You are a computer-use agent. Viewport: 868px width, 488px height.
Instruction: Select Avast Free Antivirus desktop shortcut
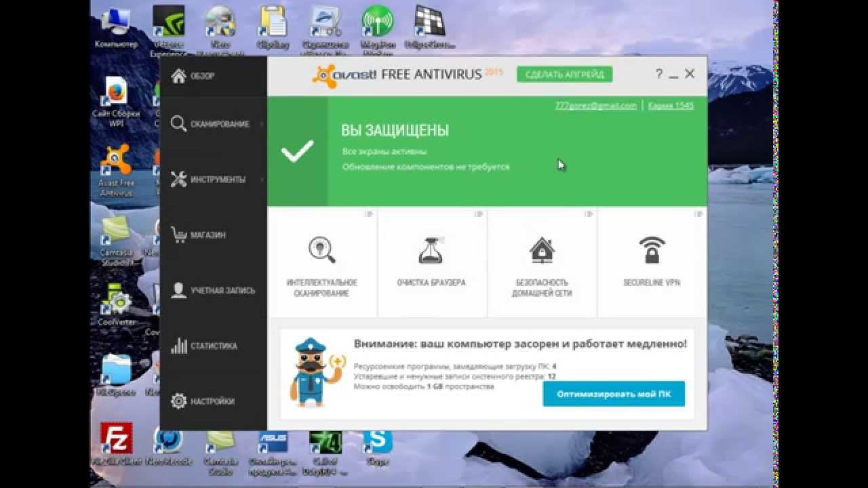click(x=117, y=170)
